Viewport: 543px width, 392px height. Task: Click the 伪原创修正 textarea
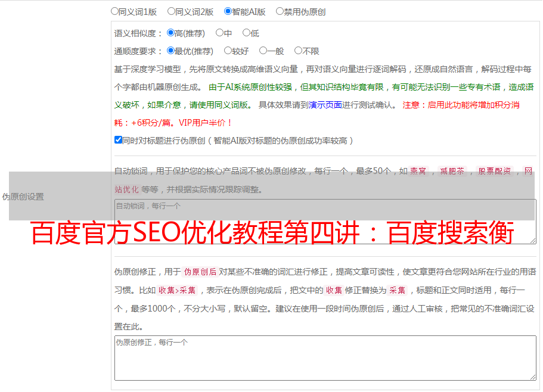coord(325,357)
